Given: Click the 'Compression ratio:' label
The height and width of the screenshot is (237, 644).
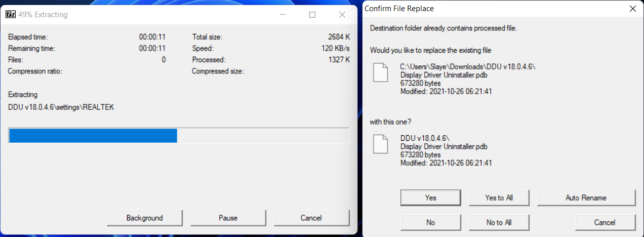Looking at the screenshot, I should coord(35,71).
